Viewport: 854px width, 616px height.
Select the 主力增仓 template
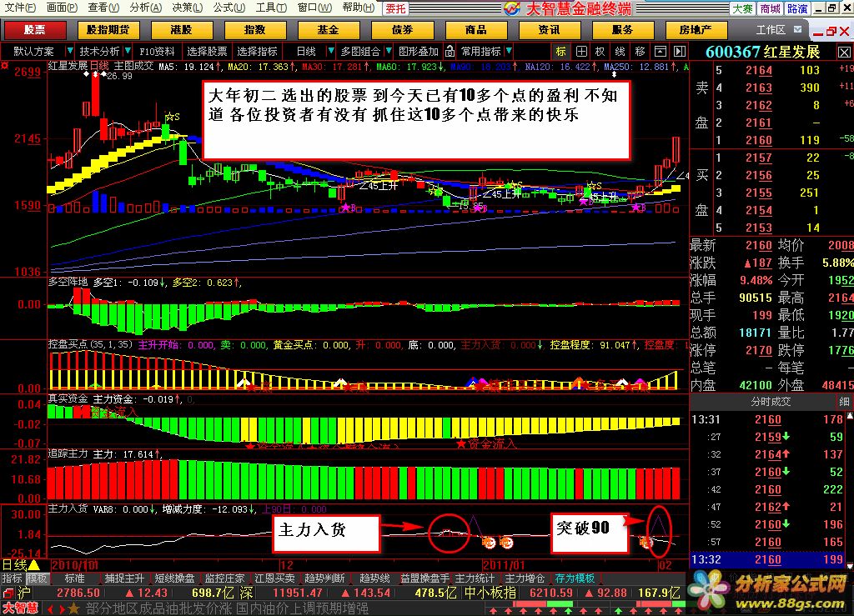(x=525, y=578)
